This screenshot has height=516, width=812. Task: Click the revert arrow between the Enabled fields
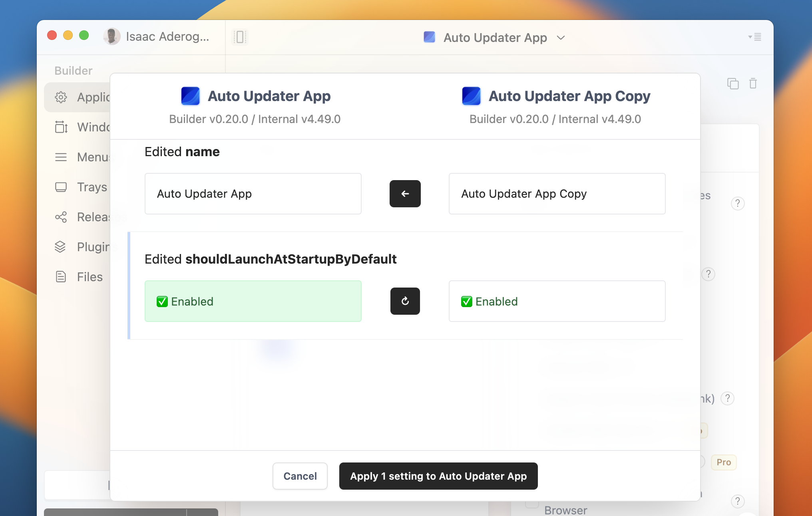405,301
